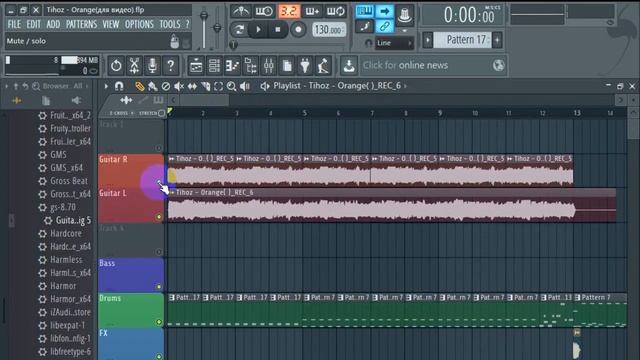Image resolution: width=640 pixels, height=360 pixels.
Task: Toggle multilink chain icon
Action: pos(384,27)
